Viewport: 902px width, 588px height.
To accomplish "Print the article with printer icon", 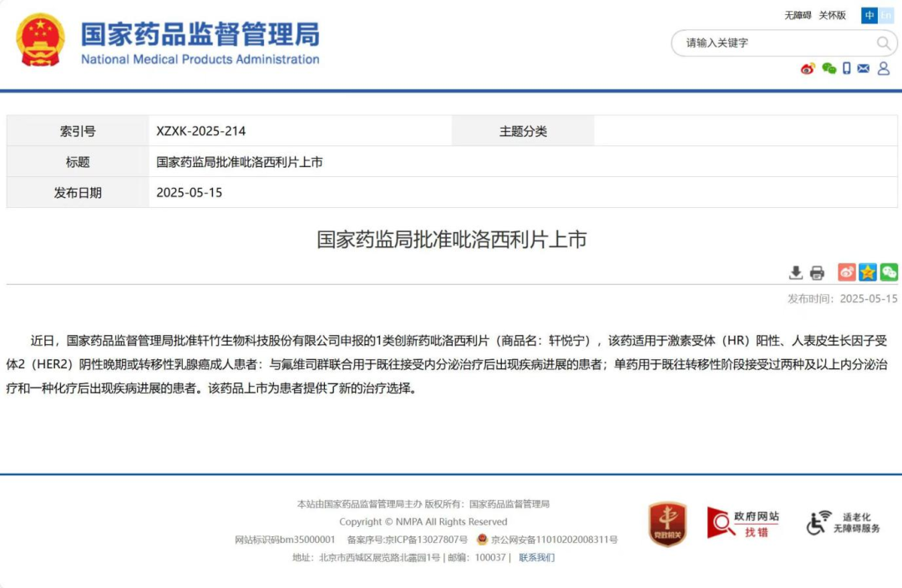I will (817, 272).
